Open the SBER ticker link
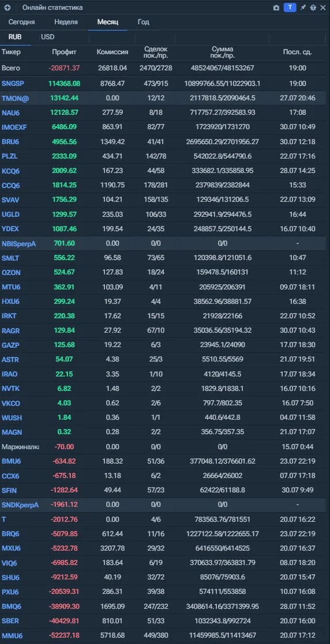 (x=10, y=622)
